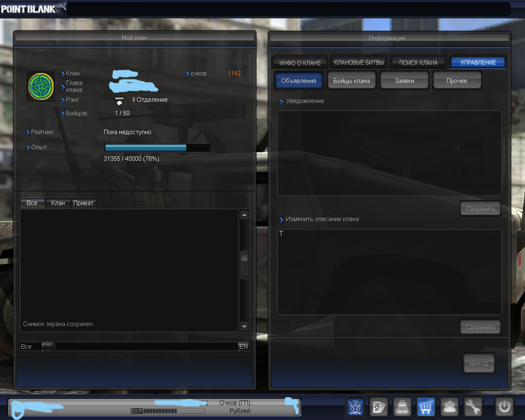Open the 'Бойцы клана' section
The width and height of the screenshot is (525, 420).
(x=352, y=81)
